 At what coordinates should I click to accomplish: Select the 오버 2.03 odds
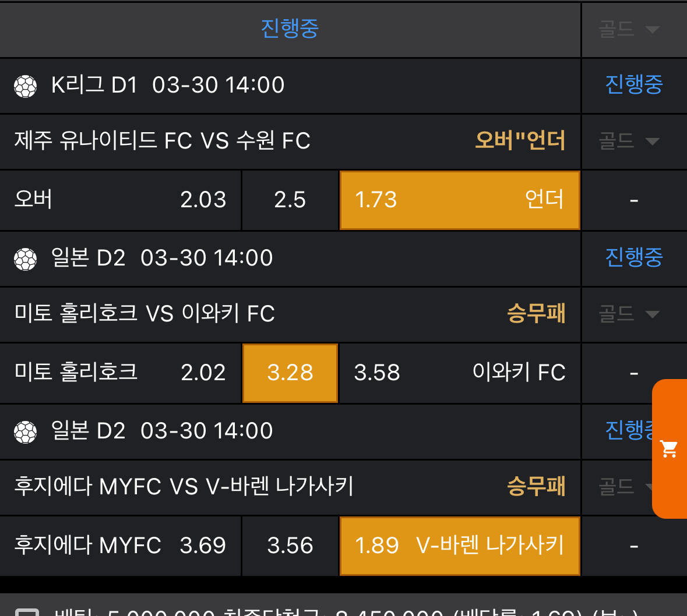click(121, 200)
